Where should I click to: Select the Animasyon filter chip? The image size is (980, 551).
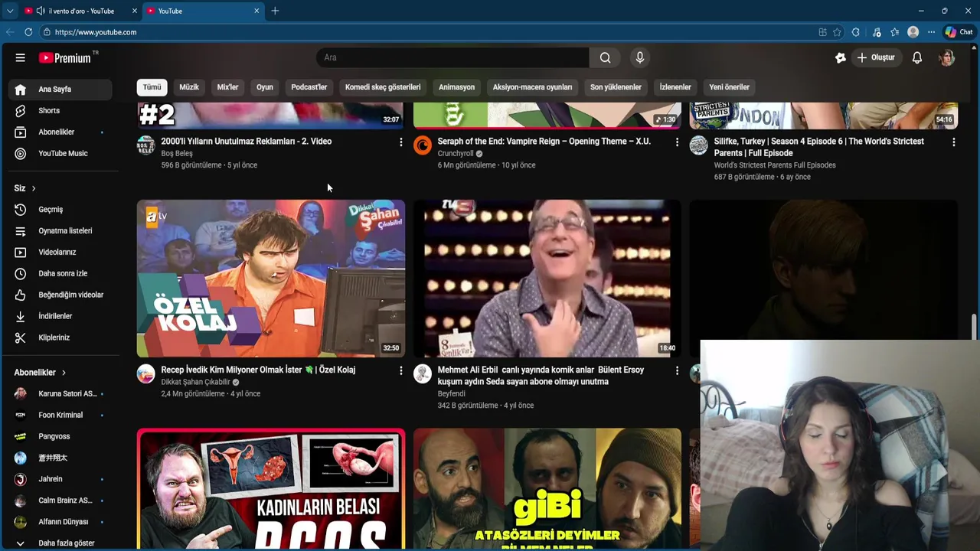tap(456, 87)
